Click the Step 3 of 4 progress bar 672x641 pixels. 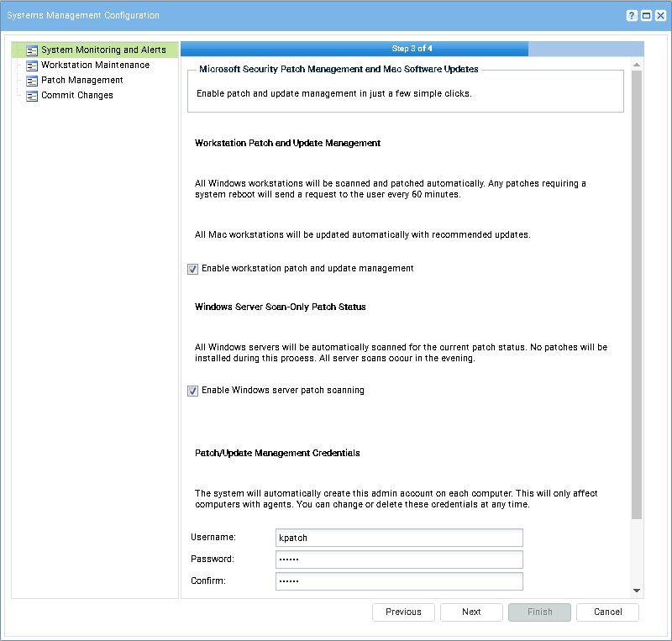(x=412, y=49)
